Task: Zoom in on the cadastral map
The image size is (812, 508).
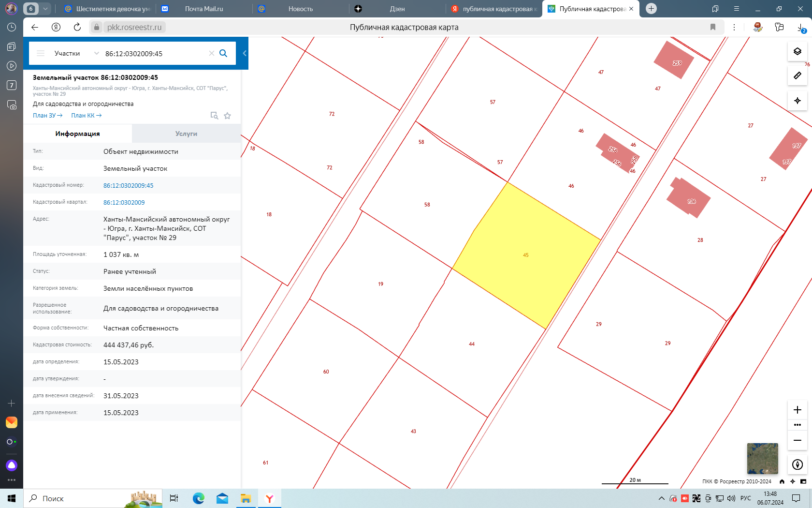Action: 797,410
